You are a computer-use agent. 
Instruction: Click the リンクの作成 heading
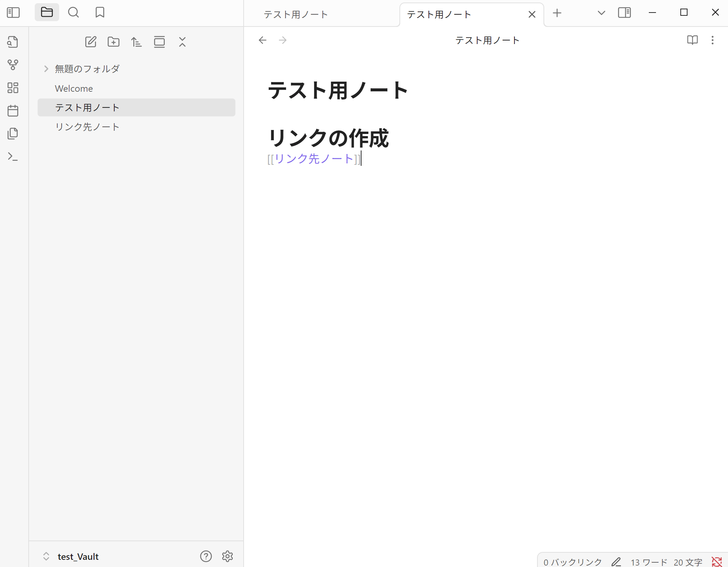point(328,138)
